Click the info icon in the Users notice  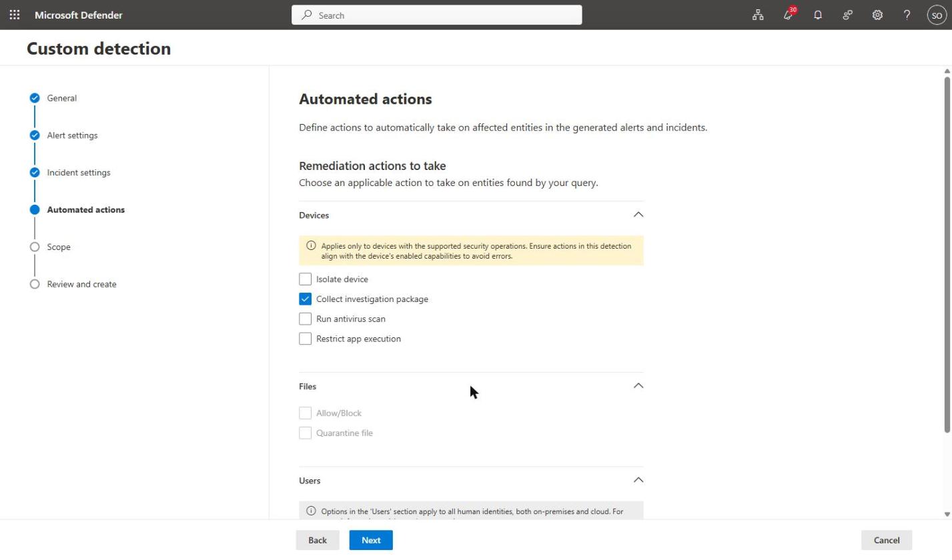tap(311, 511)
